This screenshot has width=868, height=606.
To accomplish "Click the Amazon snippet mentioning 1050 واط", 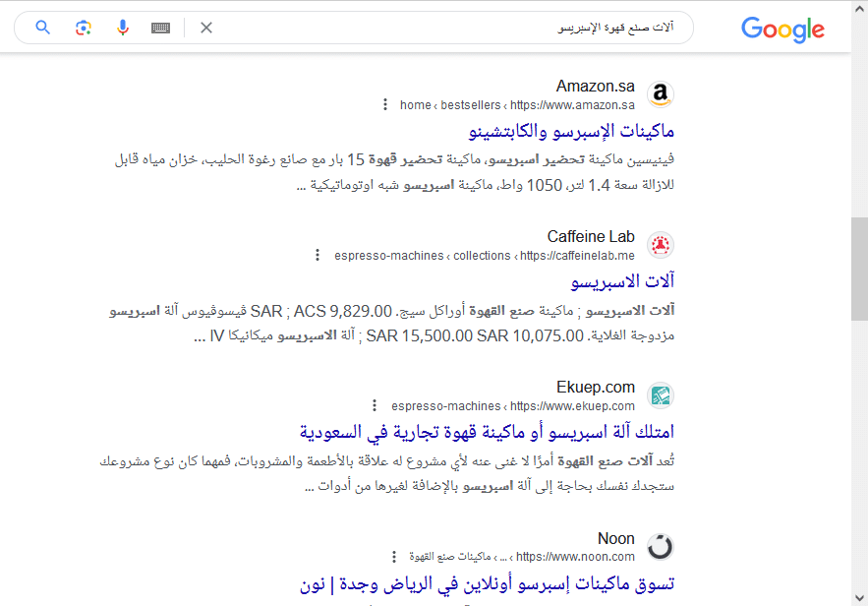I will click(x=486, y=185).
